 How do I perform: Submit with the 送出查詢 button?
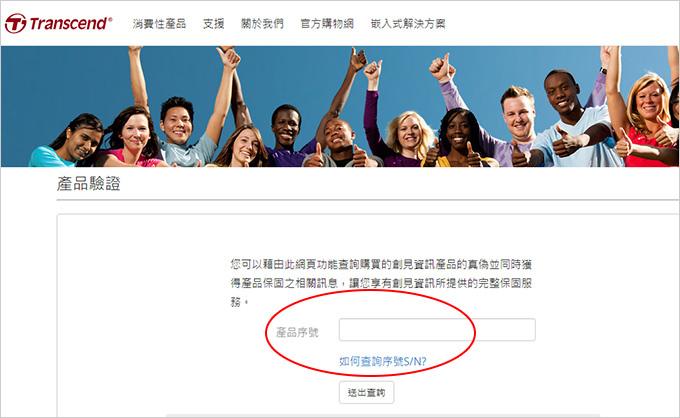point(366,392)
